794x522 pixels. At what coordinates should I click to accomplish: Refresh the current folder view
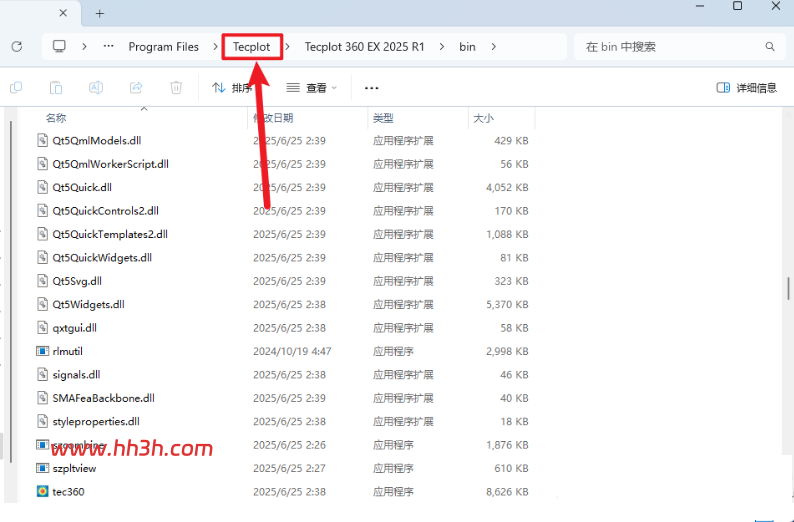point(17,47)
